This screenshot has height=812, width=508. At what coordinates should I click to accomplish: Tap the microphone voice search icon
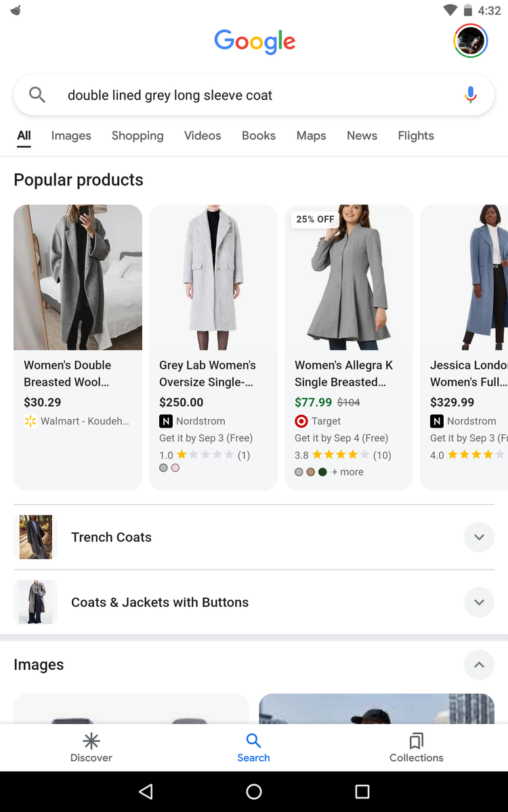tap(471, 95)
